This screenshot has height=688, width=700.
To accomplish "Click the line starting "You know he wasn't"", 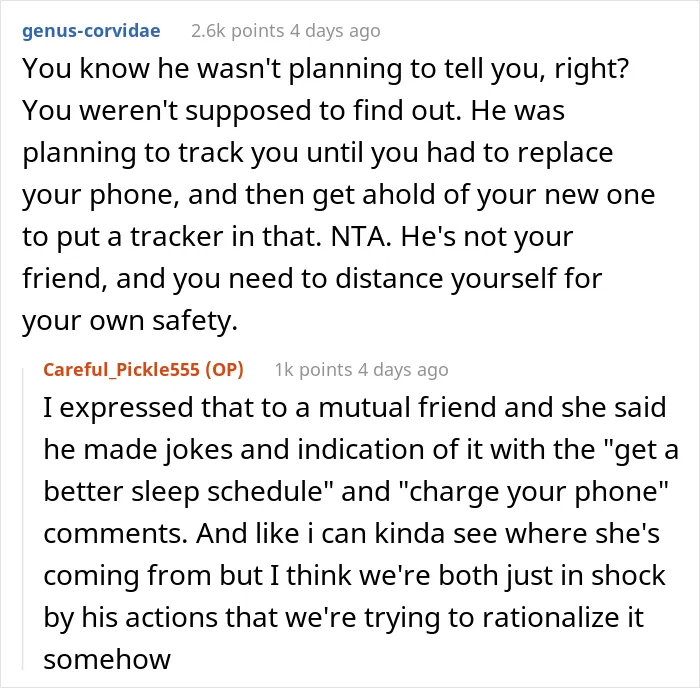I will click(325, 69).
